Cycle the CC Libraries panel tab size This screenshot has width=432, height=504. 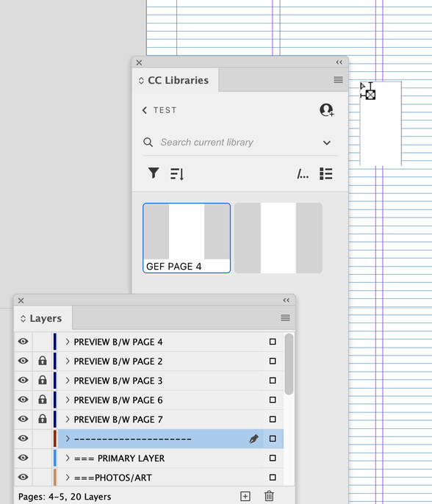tap(141, 80)
